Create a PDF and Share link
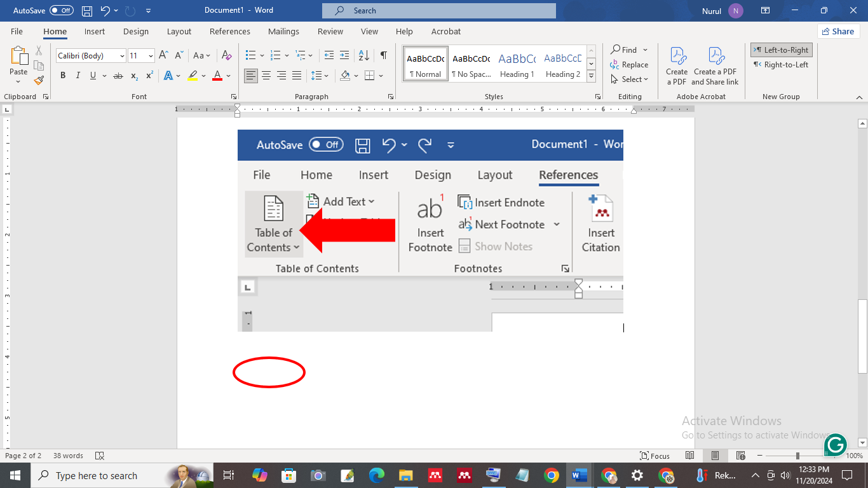The height and width of the screenshot is (488, 868). [x=715, y=66]
